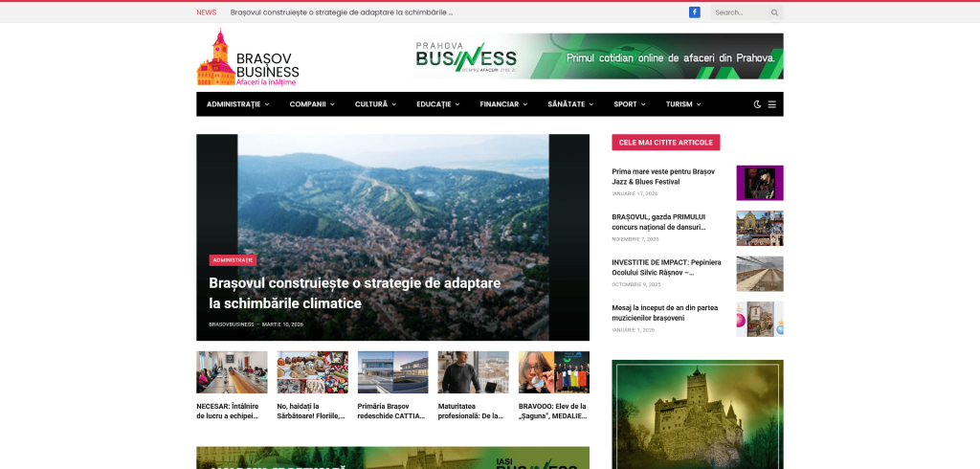Open BRAVOOO: Elev de la Șaguna article
The height and width of the screenshot is (469, 980).
554,411
